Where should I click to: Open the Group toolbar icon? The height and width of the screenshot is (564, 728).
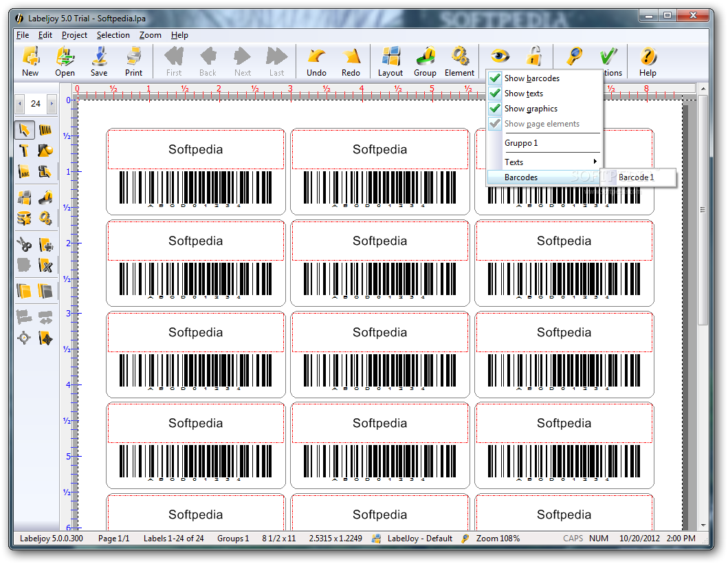coord(425,61)
